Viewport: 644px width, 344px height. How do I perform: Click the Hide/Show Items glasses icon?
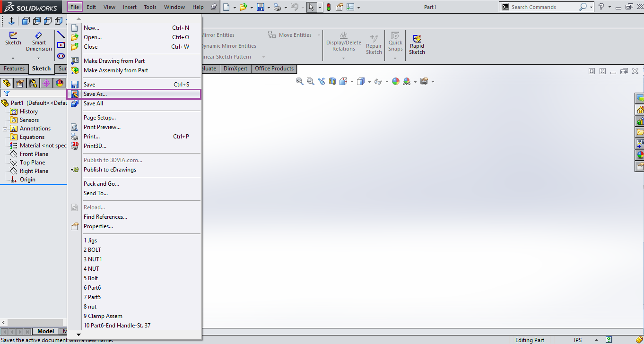(x=378, y=81)
